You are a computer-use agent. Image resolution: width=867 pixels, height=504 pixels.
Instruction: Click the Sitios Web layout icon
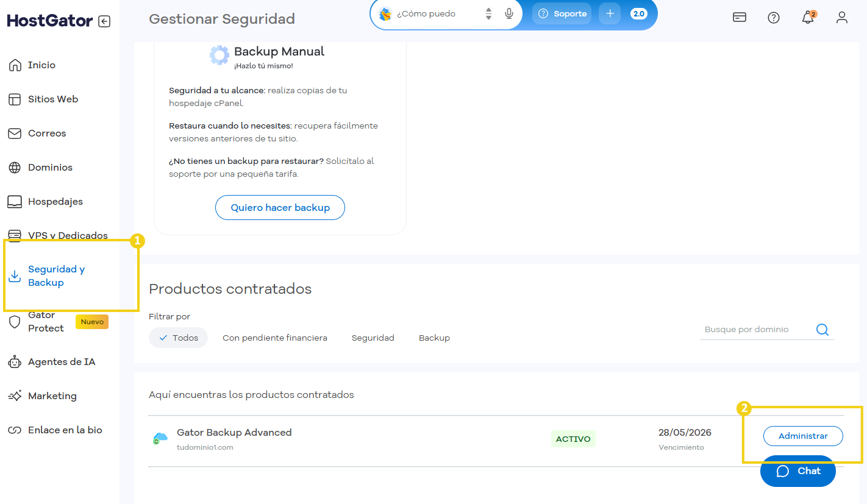15,99
